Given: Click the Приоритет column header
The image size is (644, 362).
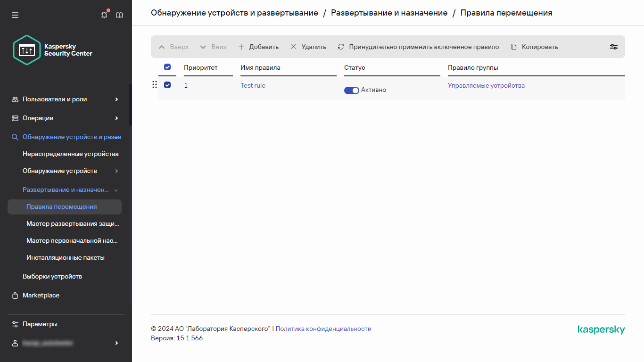Looking at the screenshot, I should point(200,67).
